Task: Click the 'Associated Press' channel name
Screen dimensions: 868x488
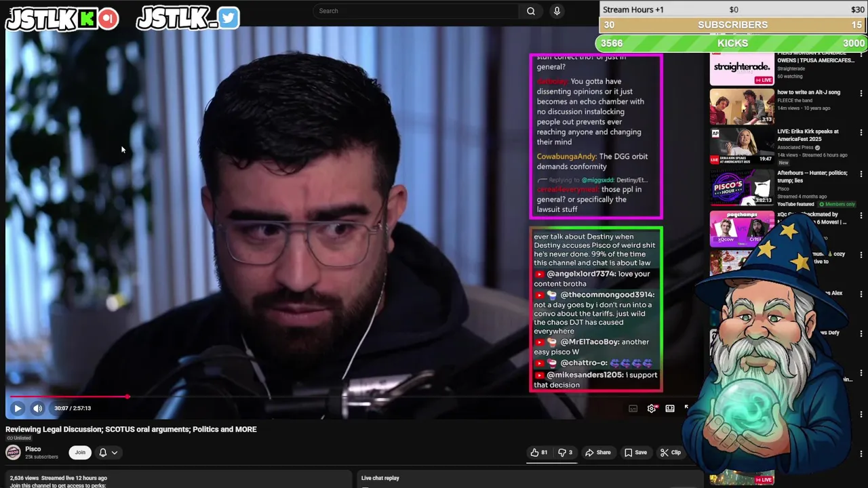Action: [x=795, y=148]
